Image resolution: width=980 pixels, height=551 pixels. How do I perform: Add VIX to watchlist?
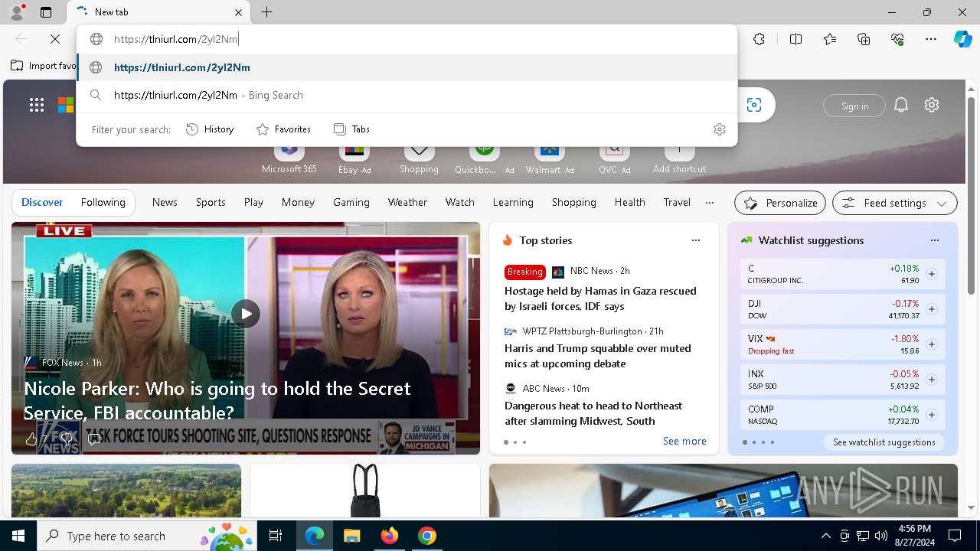pyautogui.click(x=931, y=344)
